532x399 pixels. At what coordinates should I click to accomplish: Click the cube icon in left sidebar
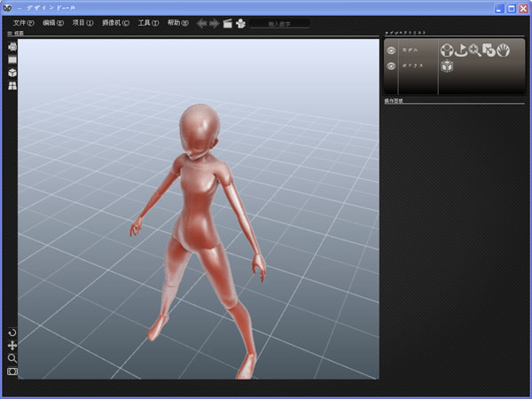point(12,72)
